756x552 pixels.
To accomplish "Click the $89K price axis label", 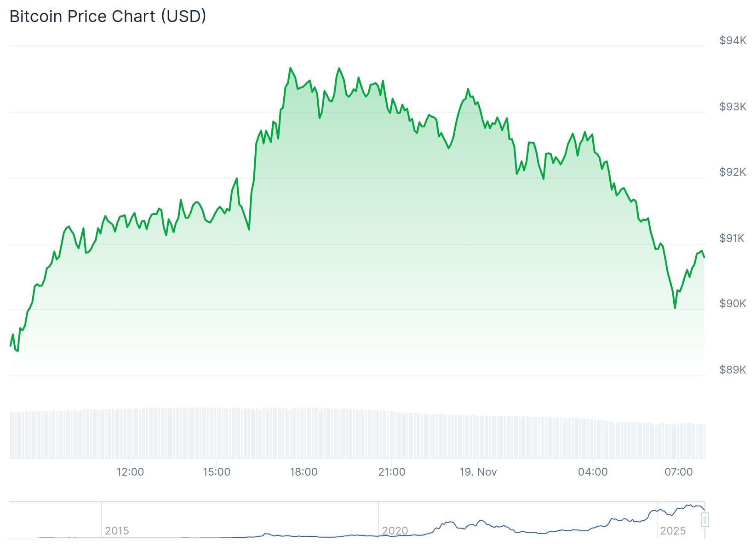I will coord(733,370).
